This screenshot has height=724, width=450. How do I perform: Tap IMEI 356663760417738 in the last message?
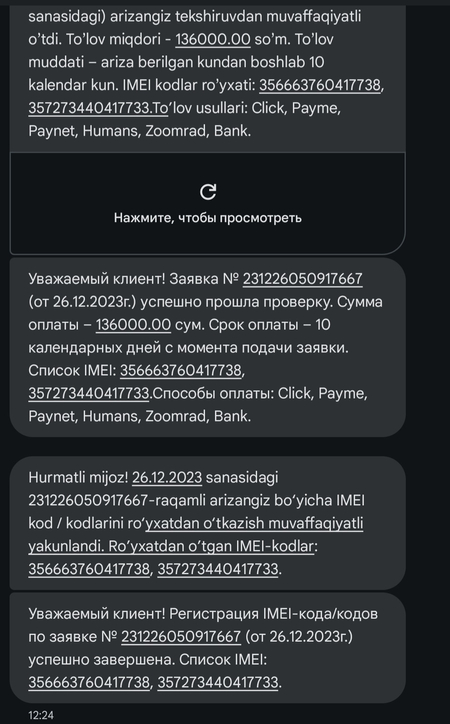pos(89,682)
